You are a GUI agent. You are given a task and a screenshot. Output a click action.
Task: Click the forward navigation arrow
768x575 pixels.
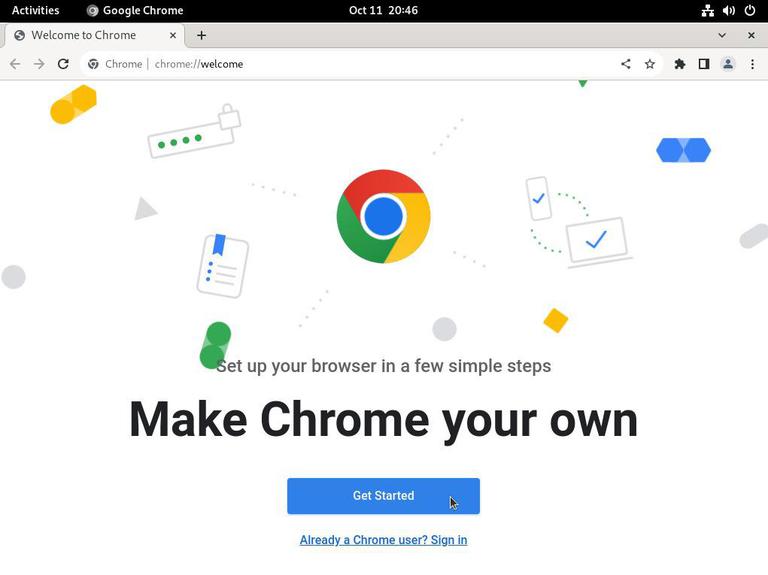pyautogui.click(x=39, y=64)
